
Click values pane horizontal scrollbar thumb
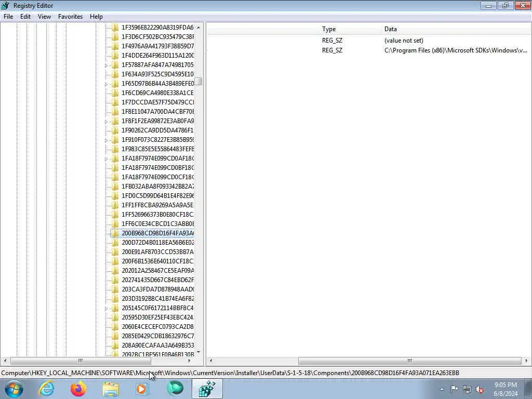(409, 361)
